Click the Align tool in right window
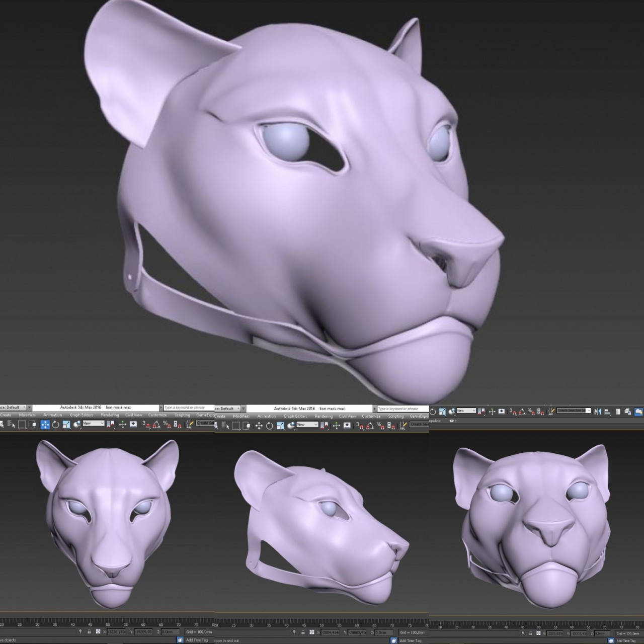This screenshot has height=644, width=644. pyautogui.click(x=607, y=412)
